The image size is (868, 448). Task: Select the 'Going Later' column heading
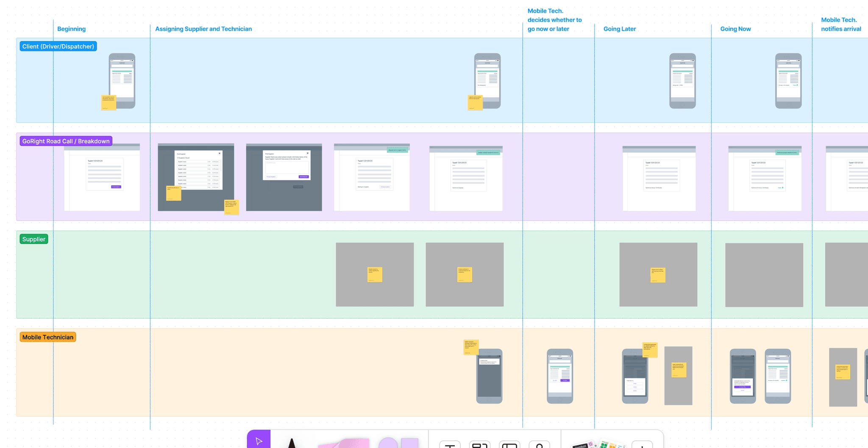point(620,29)
